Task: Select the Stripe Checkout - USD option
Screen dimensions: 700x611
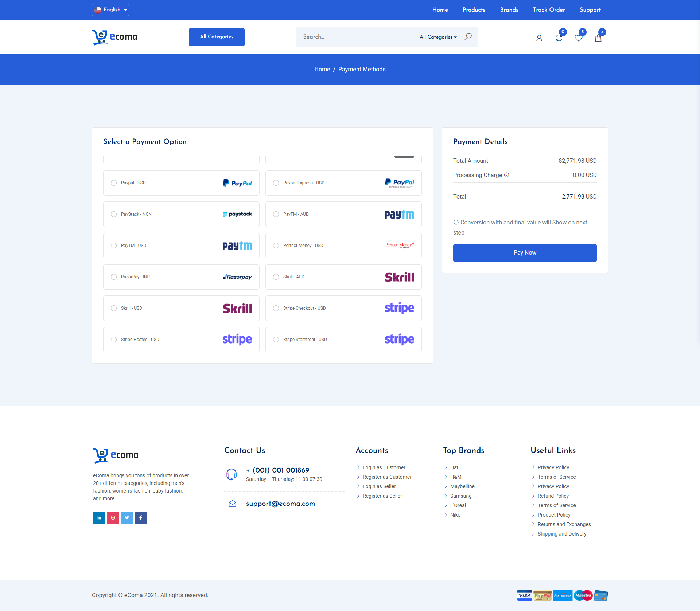Action: pos(276,308)
